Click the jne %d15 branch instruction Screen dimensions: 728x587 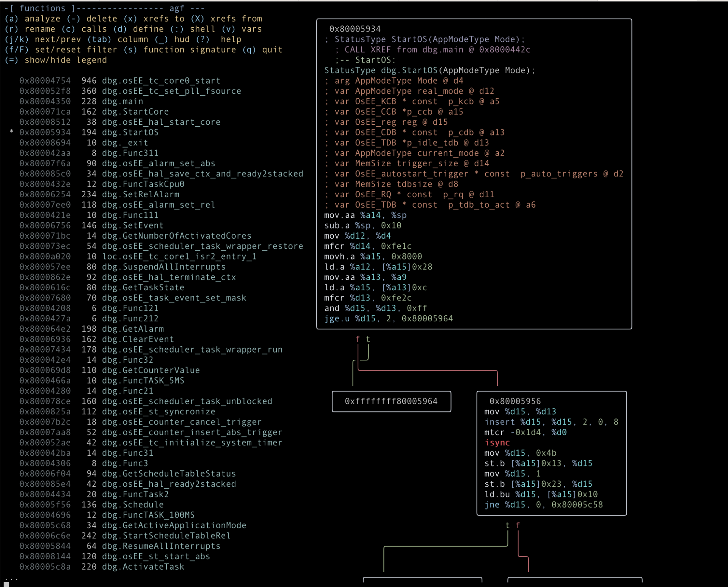click(x=543, y=505)
